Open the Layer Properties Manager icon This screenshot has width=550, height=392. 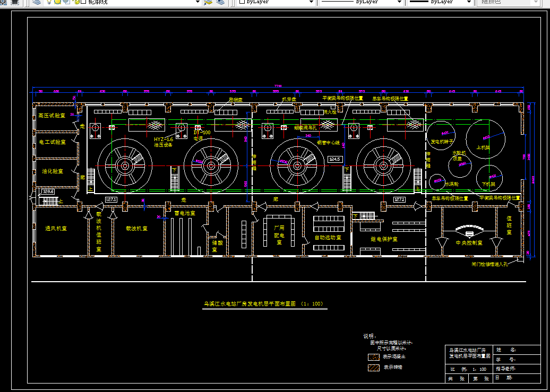click(x=36, y=2)
